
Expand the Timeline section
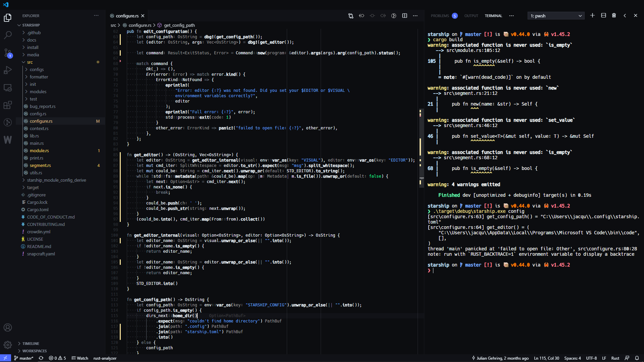30,343
